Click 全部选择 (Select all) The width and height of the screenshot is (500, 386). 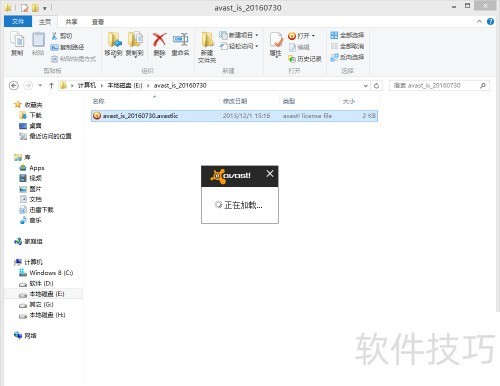347,35
